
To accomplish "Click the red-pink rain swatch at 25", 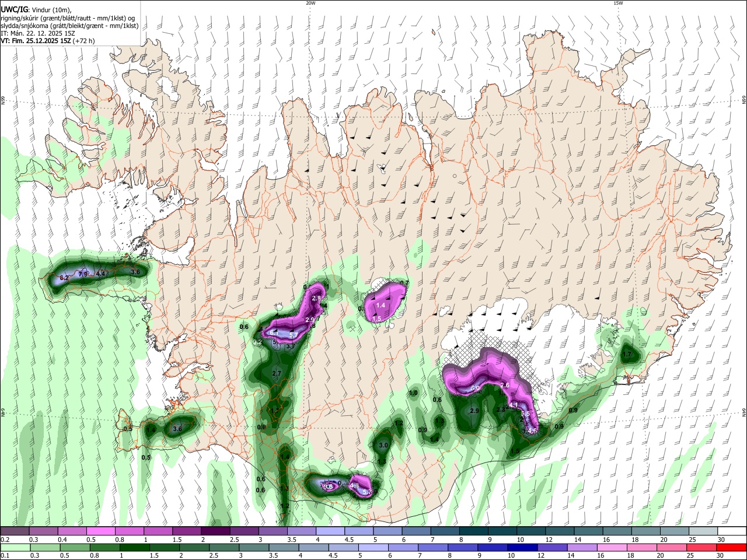I will point(702,548).
